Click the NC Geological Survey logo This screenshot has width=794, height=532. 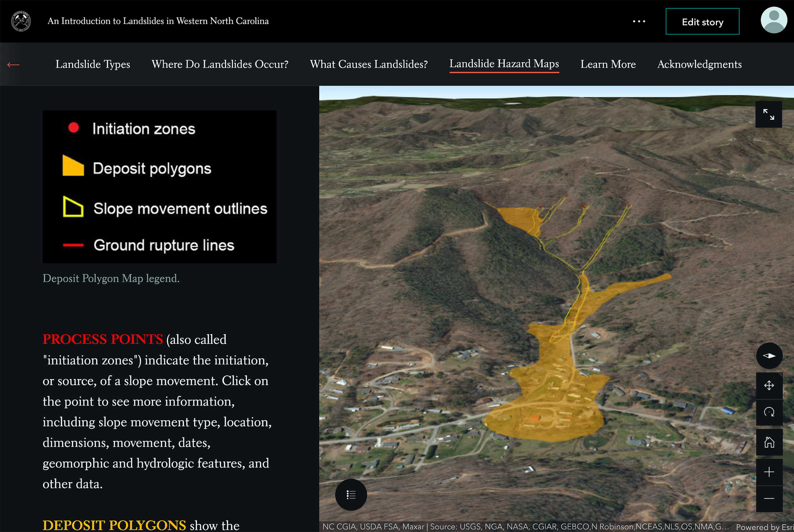[x=21, y=21]
